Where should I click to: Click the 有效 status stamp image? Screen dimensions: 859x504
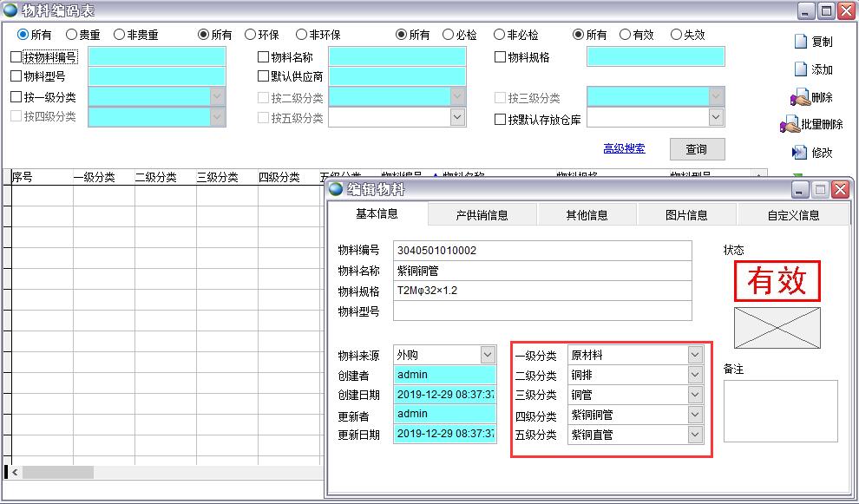point(777,281)
